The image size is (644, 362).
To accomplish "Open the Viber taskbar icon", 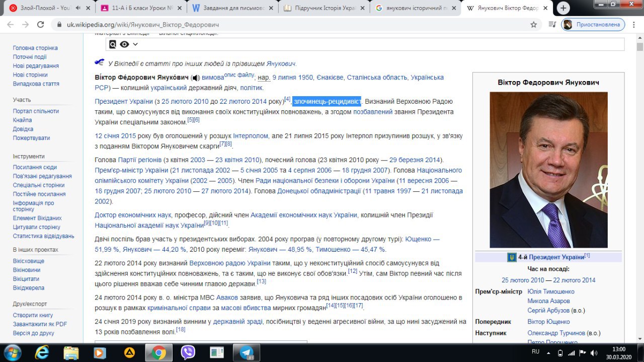I will 188,352.
